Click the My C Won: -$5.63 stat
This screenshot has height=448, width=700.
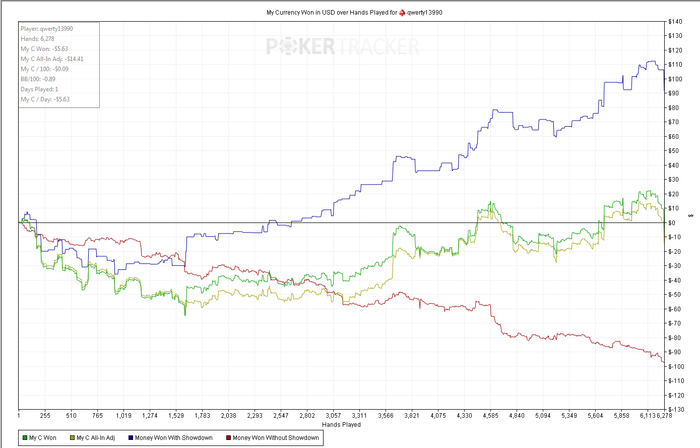44,49
